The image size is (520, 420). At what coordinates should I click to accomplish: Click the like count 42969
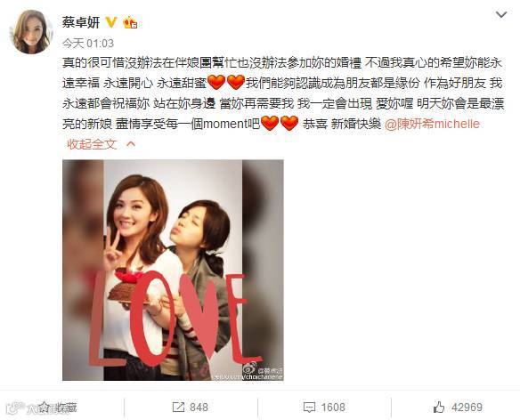(x=467, y=407)
